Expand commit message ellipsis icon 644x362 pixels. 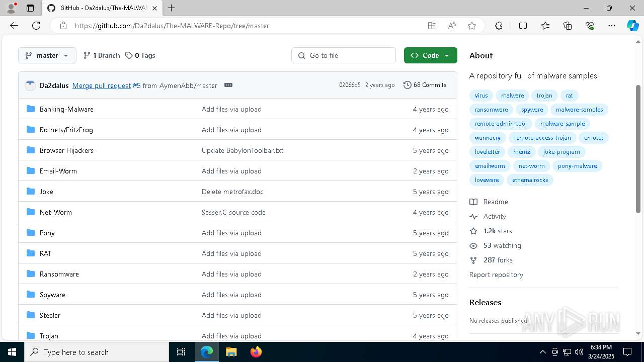pos(228,85)
